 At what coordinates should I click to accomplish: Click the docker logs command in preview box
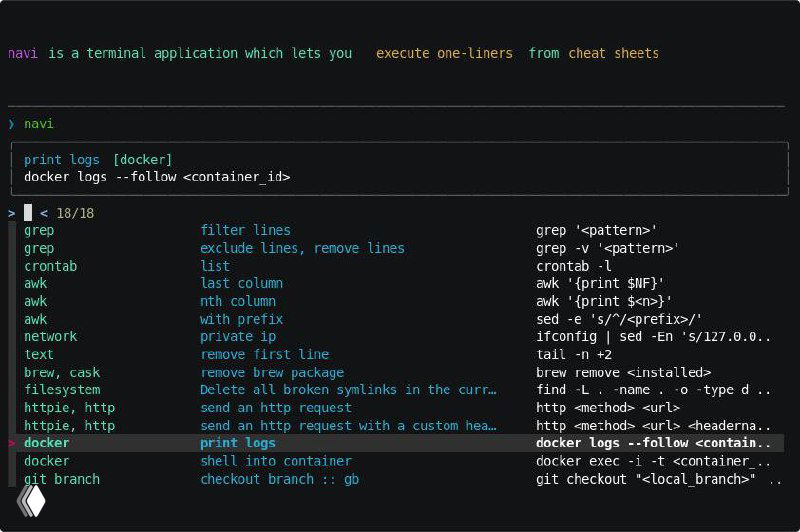pos(157,177)
